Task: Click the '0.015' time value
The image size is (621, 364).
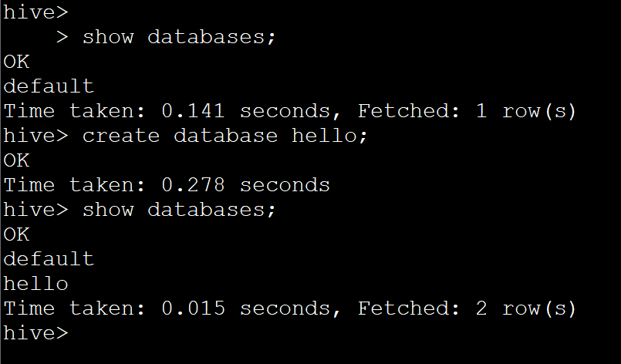Action: (x=193, y=308)
